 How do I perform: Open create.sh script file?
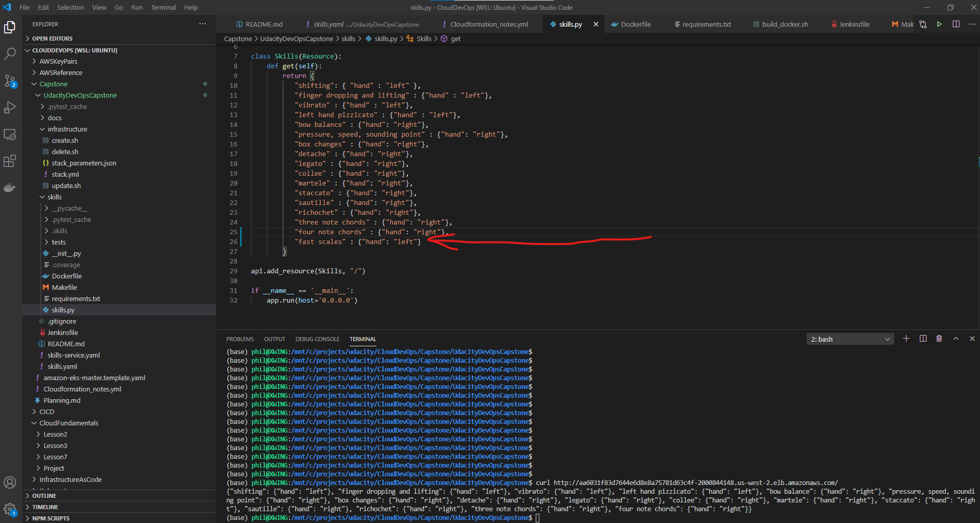click(x=119, y=141)
